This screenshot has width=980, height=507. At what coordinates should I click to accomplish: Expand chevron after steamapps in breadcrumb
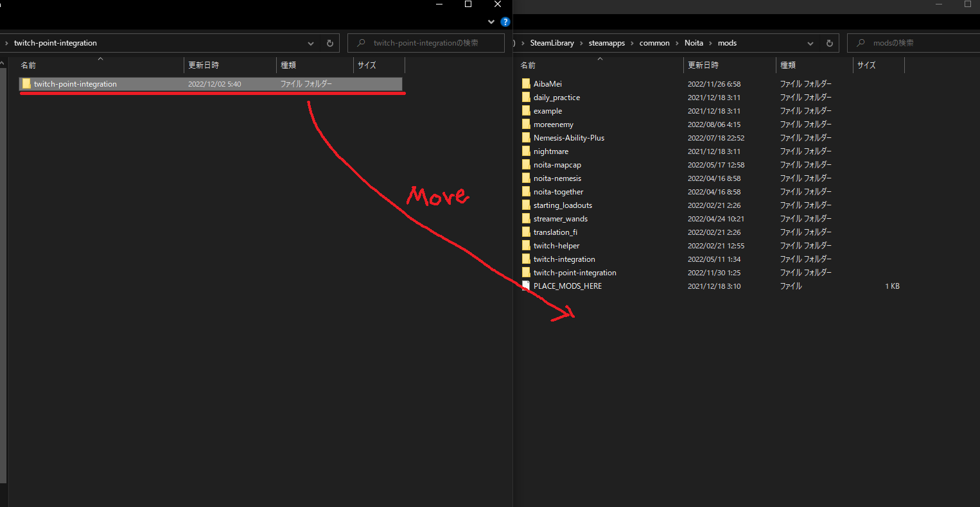point(632,43)
